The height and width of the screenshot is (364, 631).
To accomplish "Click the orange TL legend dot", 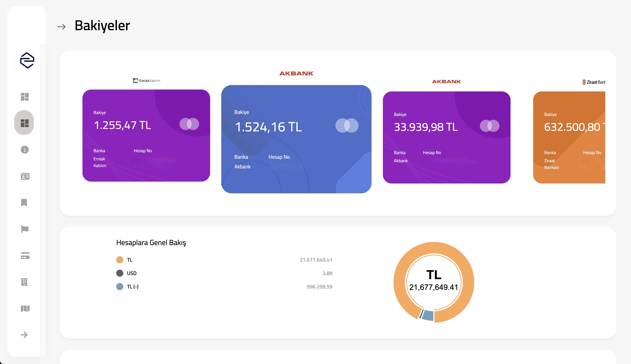I will (x=120, y=260).
